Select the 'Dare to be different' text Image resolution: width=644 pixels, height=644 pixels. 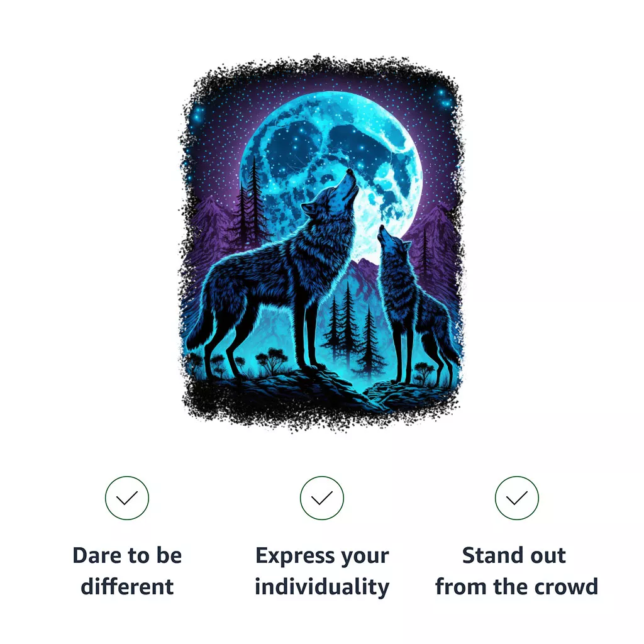pos(127,571)
